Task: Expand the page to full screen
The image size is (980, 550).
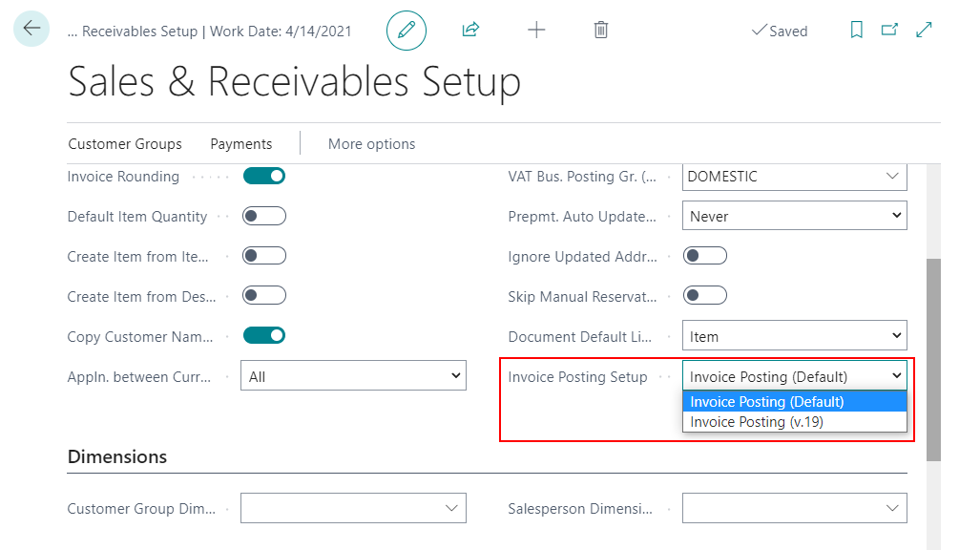Action: click(923, 30)
